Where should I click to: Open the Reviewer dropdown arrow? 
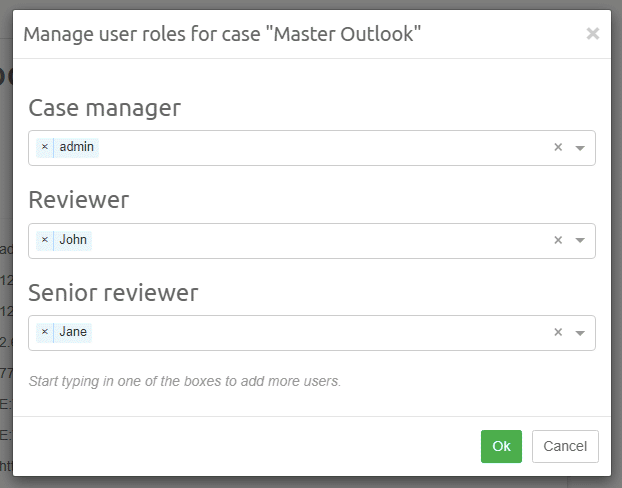click(580, 241)
